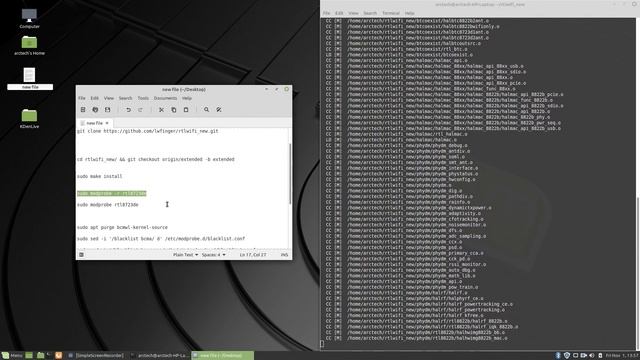This screenshot has height=360, width=640.
Task: Open the View menu in terminal window
Action: pyautogui.click(x=353, y=13)
